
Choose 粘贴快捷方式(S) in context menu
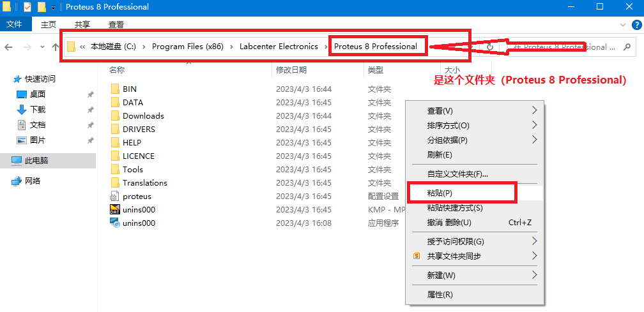[455, 208]
